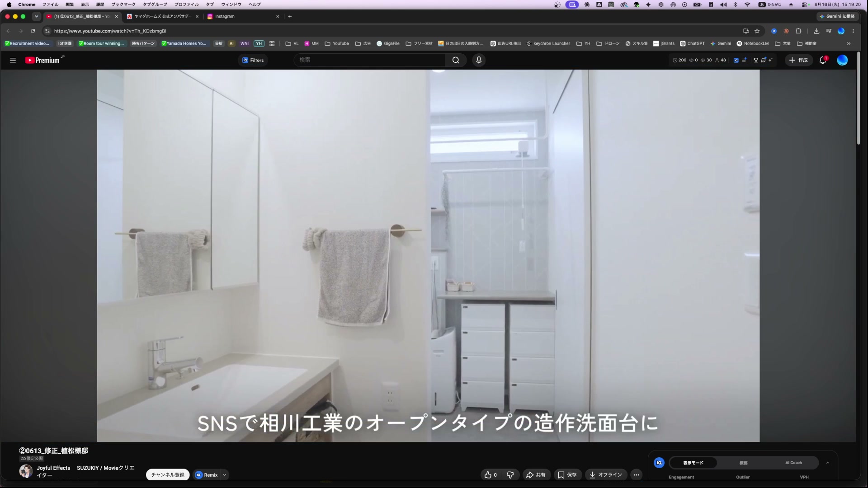Expand the Remix dropdown arrow
868x488 pixels.
[x=225, y=475]
